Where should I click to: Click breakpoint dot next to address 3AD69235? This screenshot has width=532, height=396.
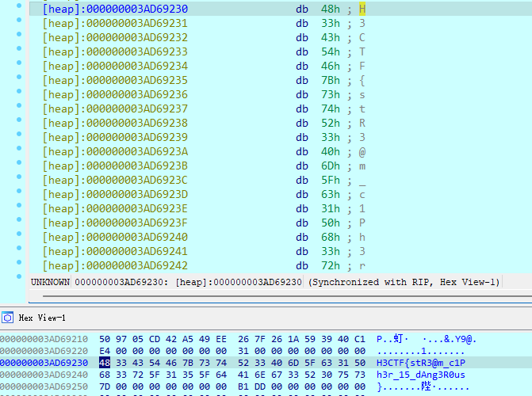pos(21,80)
